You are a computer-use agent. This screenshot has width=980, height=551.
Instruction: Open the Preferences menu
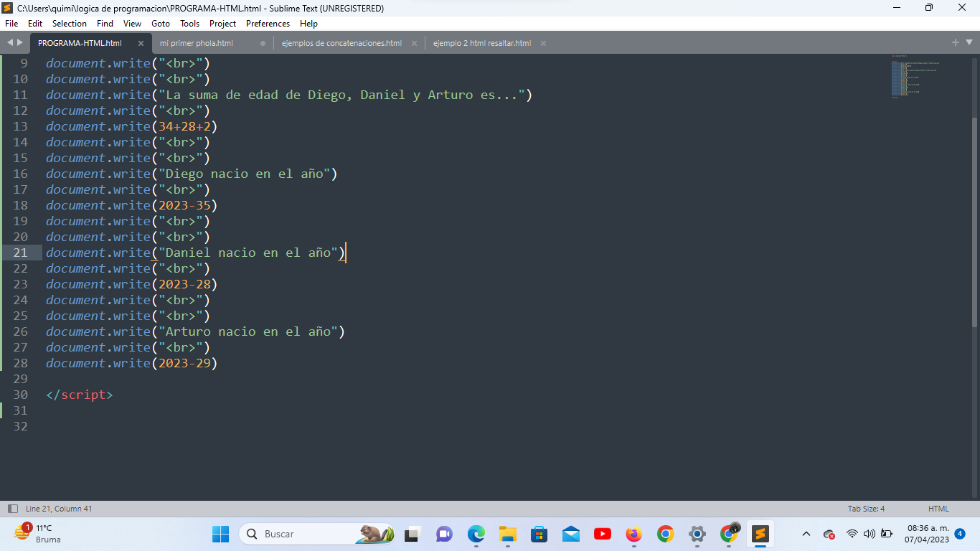point(268,24)
